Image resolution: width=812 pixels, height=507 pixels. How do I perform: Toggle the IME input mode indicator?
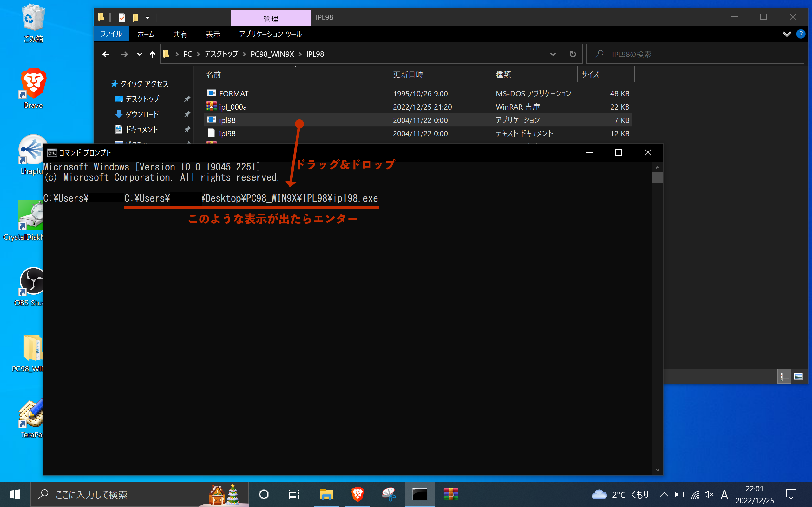724,494
